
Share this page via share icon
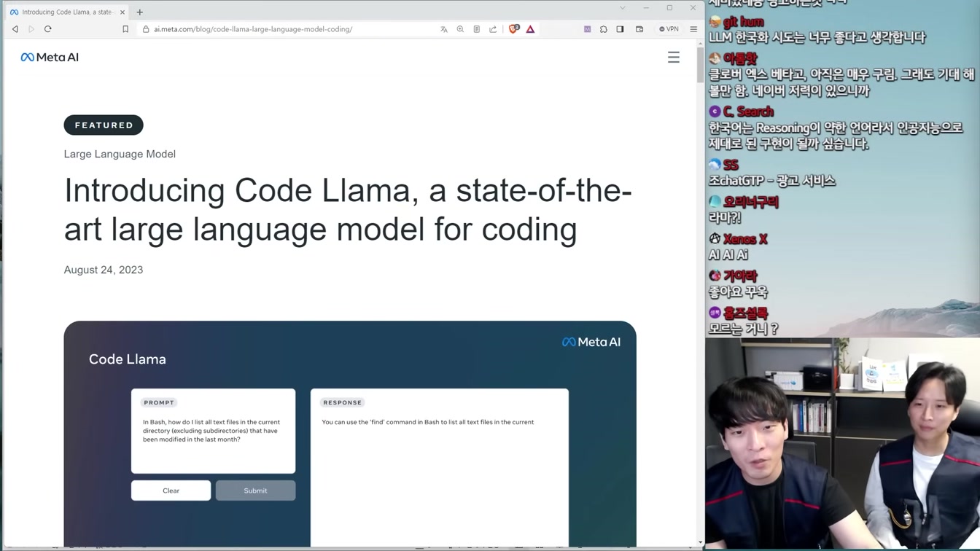(493, 29)
